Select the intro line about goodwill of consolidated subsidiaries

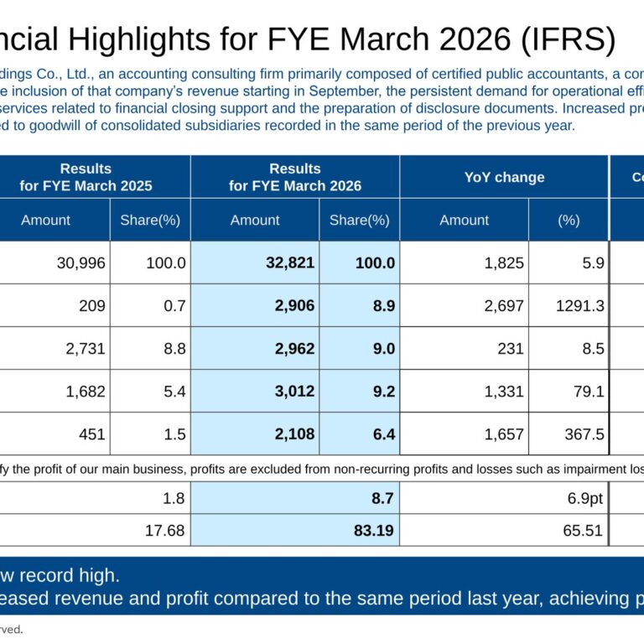(288, 125)
